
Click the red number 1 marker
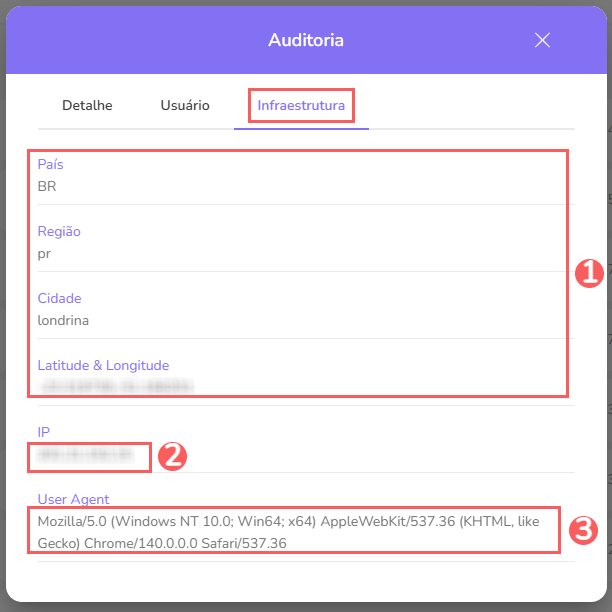point(590,272)
